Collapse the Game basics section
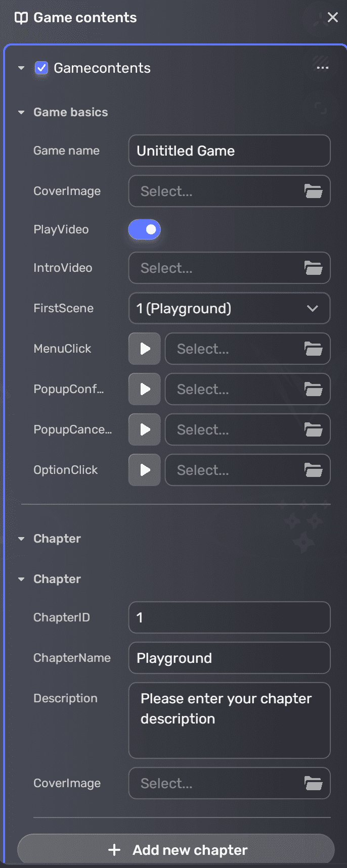 (x=20, y=112)
